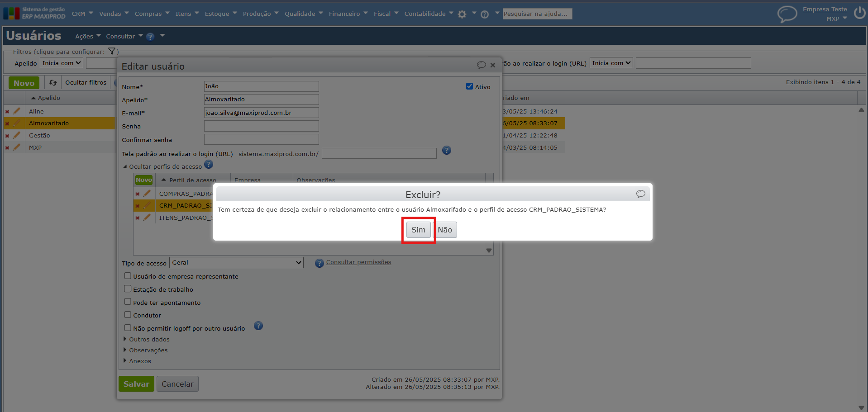
Task: Delete the Almoxarifado user row
Action: click(x=7, y=123)
